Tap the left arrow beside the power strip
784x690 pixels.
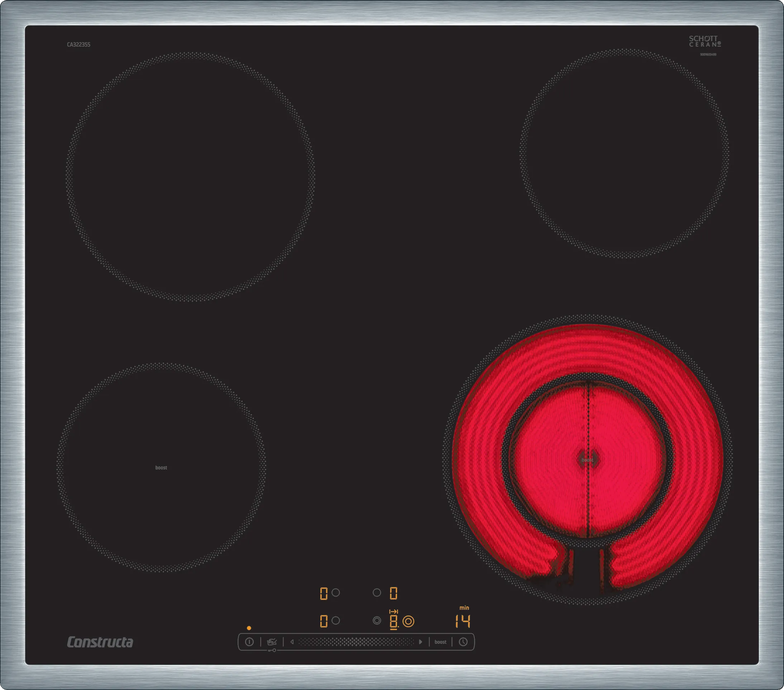point(292,642)
